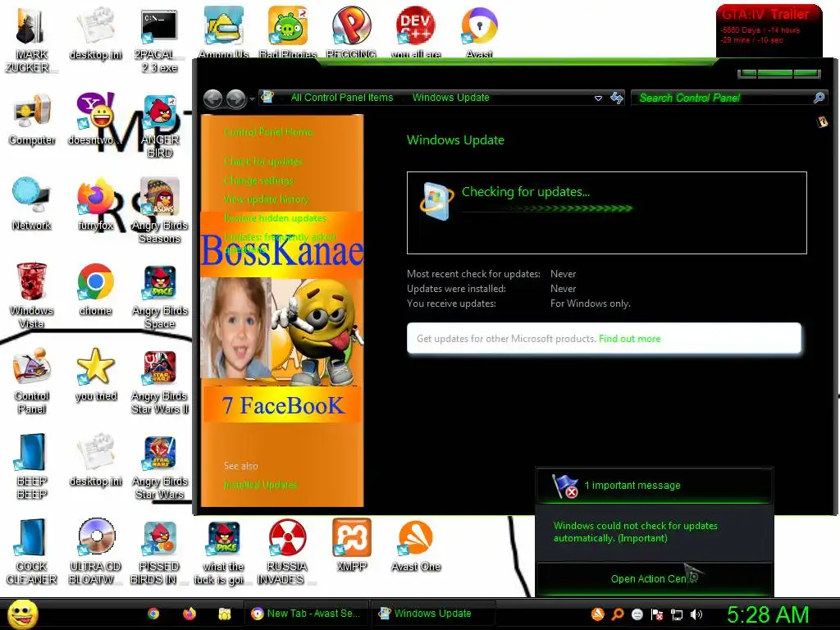The width and height of the screenshot is (840, 630).
Task: Click the smiley Start button
Action: click(22, 614)
